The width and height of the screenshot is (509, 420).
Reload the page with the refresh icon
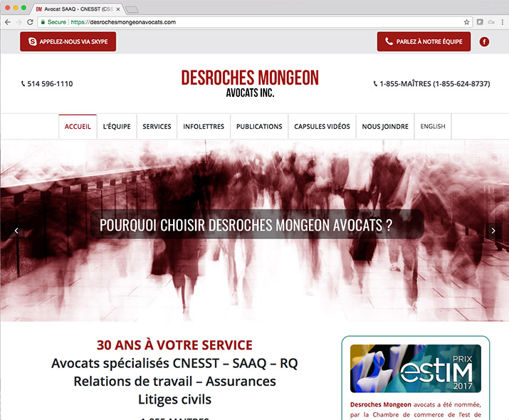coord(30,22)
